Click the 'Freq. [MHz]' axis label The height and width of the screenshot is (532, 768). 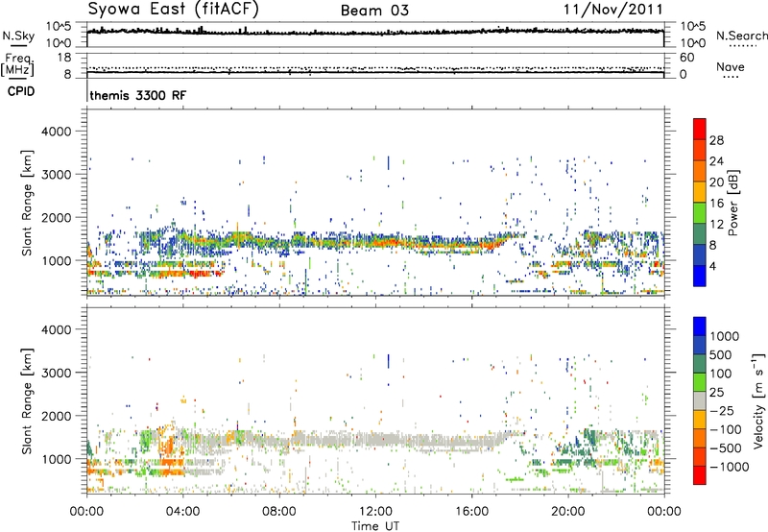pyautogui.click(x=18, y=65)
